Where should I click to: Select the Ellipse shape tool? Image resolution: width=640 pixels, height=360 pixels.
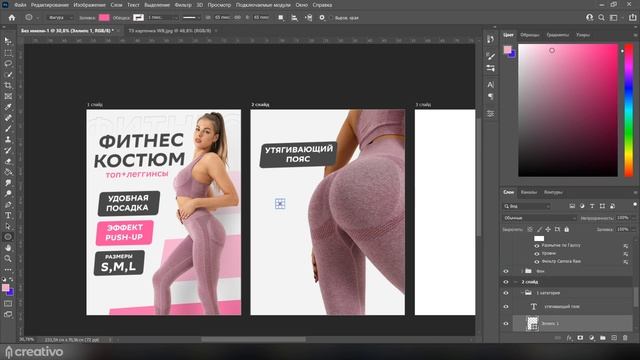pos(8,237)
